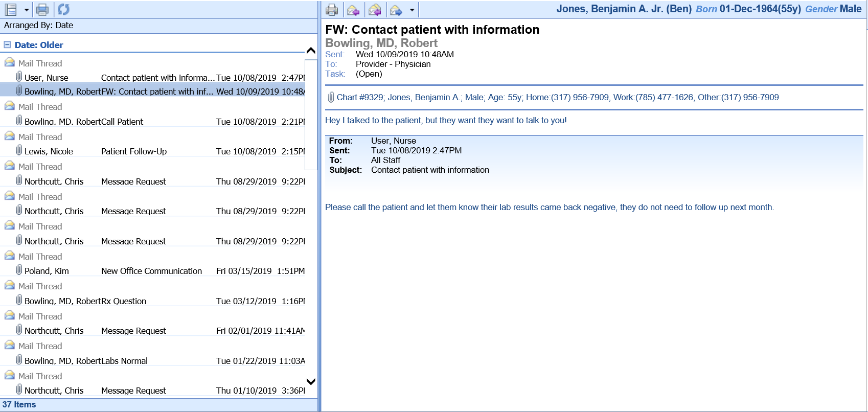Click the Arranged By: Date header
The image size is (868, 412).
39,25
